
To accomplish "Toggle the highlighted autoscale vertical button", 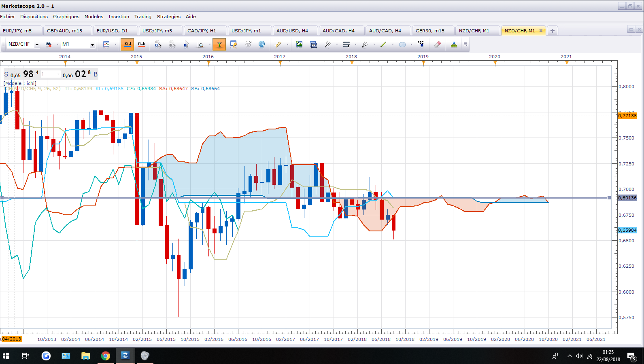I will [x=219, y=44].
